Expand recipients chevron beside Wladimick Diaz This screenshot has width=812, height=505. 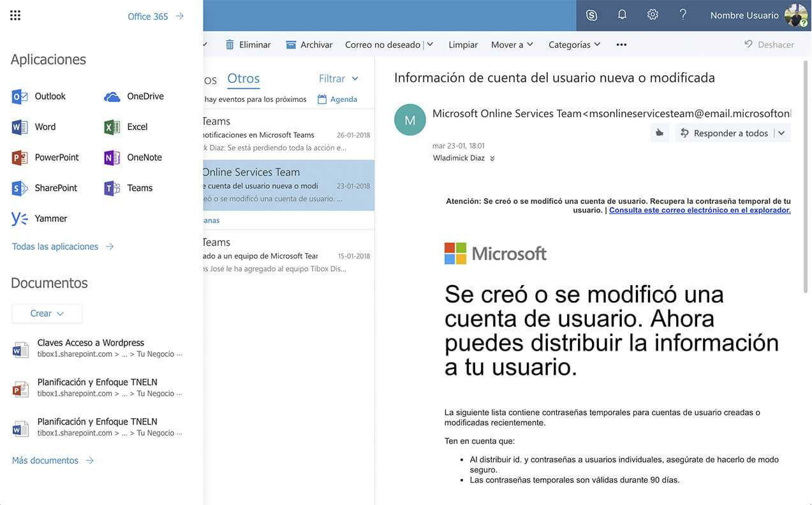tap(492, 158)
